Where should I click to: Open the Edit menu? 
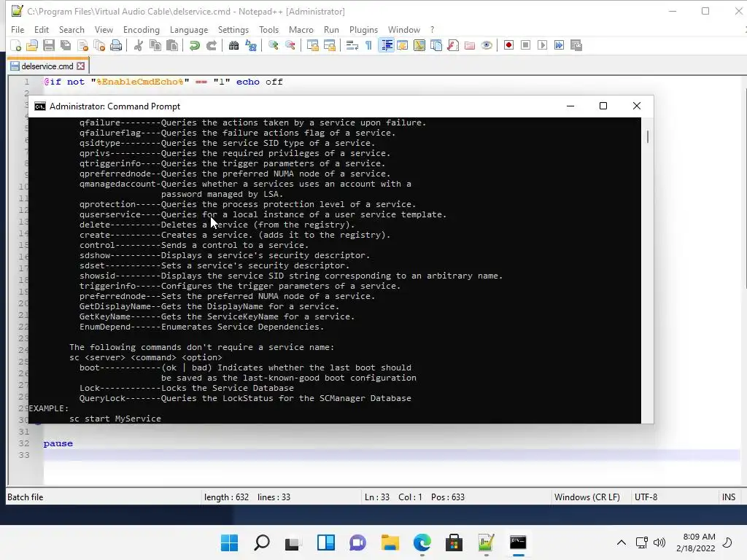pos(42,29)
